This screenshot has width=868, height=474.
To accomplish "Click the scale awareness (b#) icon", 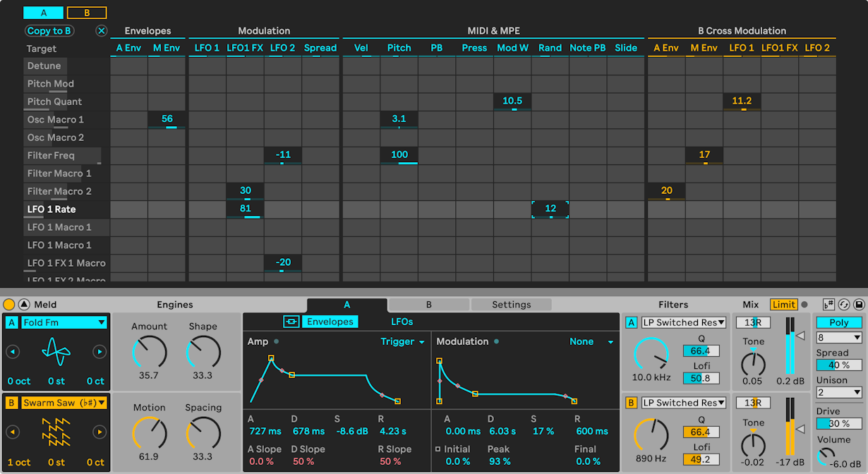I will pyautogui.click(x=828, y=305).
